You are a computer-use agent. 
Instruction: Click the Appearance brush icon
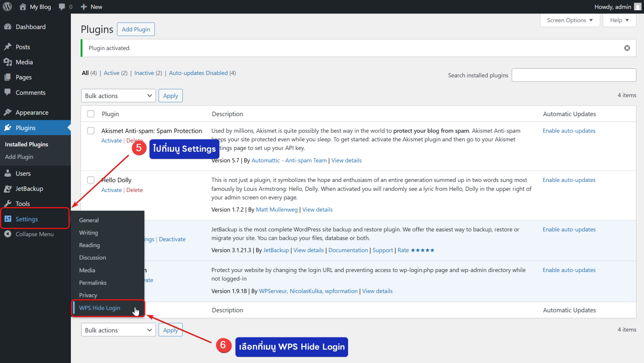point(8,112)
